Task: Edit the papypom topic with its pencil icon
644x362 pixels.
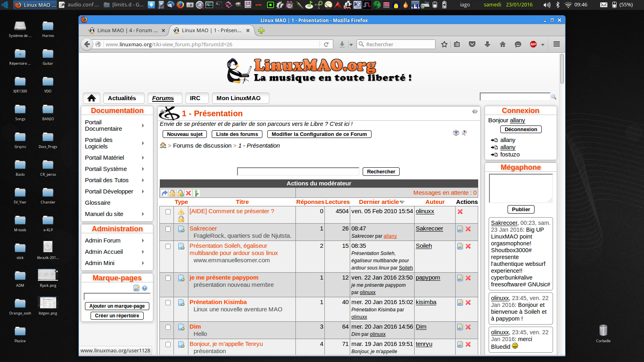Action: (460, 278)
